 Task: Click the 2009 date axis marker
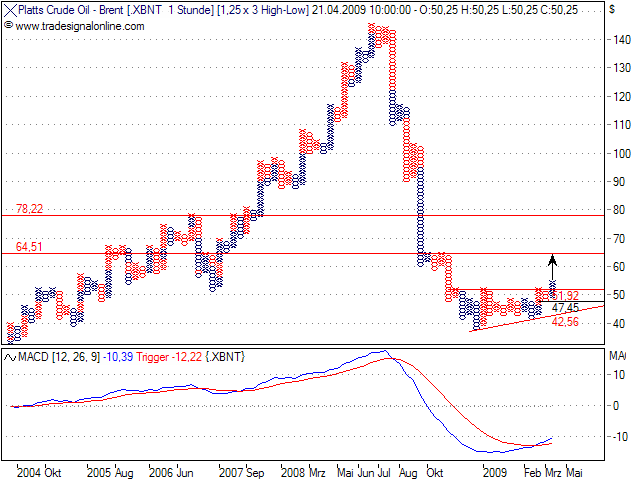pyautogui.click(x=494, y=470)
